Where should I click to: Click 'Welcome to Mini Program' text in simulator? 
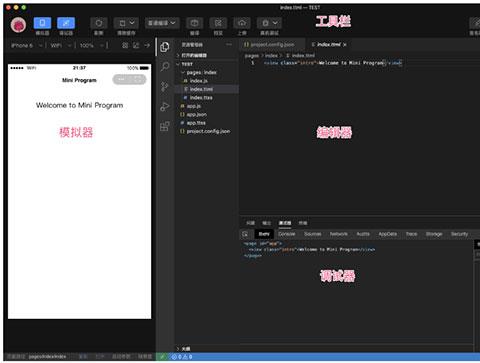coord(80,105)
